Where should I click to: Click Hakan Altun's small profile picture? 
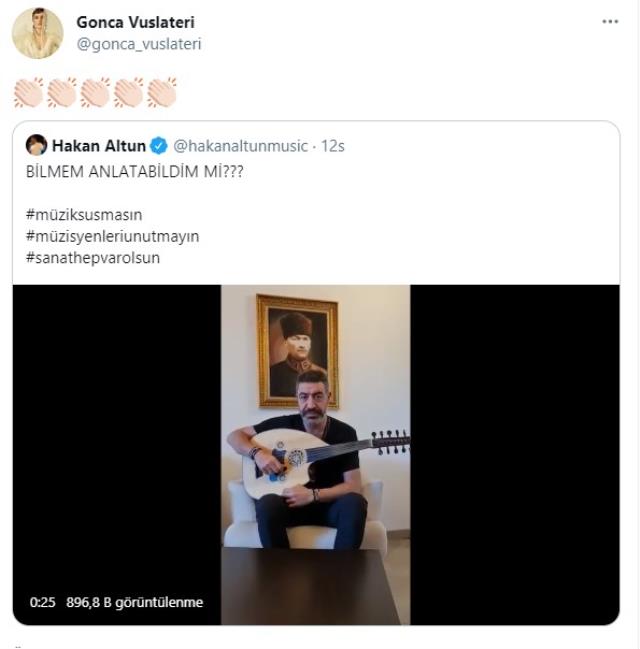click(37, 145)
